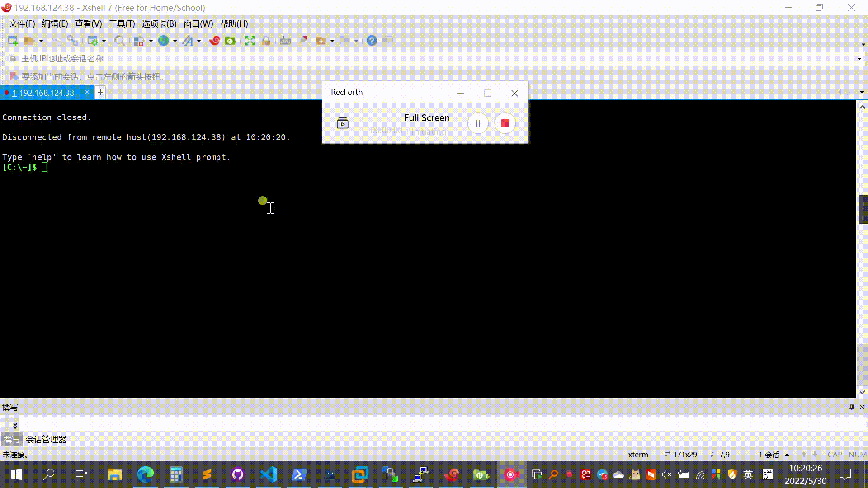This screenshot has width=868, height=488.
Task: Pause the RecForth recording
Action: (x=478, y=123)
